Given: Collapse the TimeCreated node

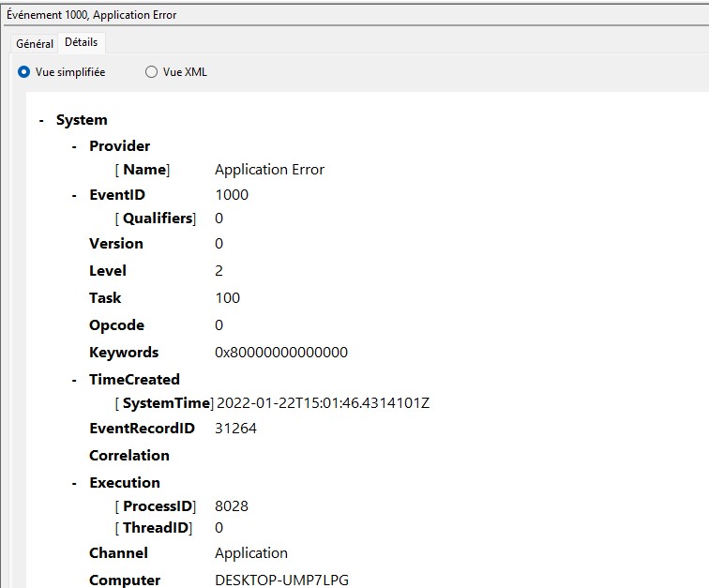Looking at the screenshot, I should click(x=74, y=380).
